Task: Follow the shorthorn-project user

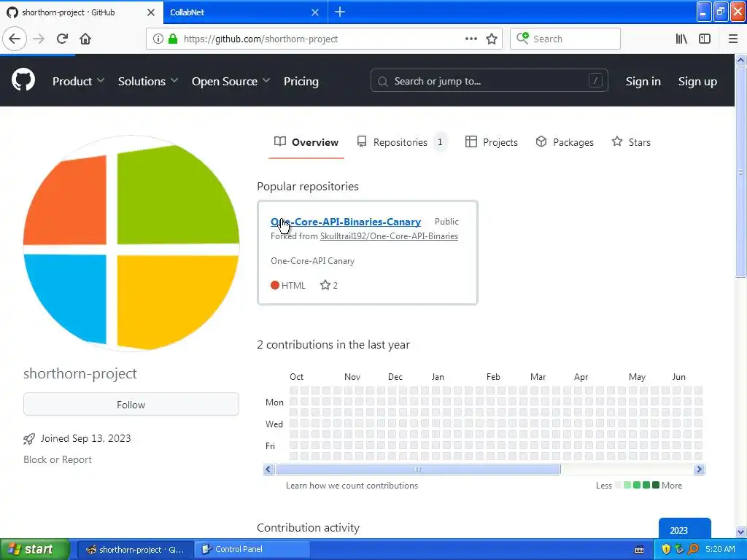Action: click(131, 404)
